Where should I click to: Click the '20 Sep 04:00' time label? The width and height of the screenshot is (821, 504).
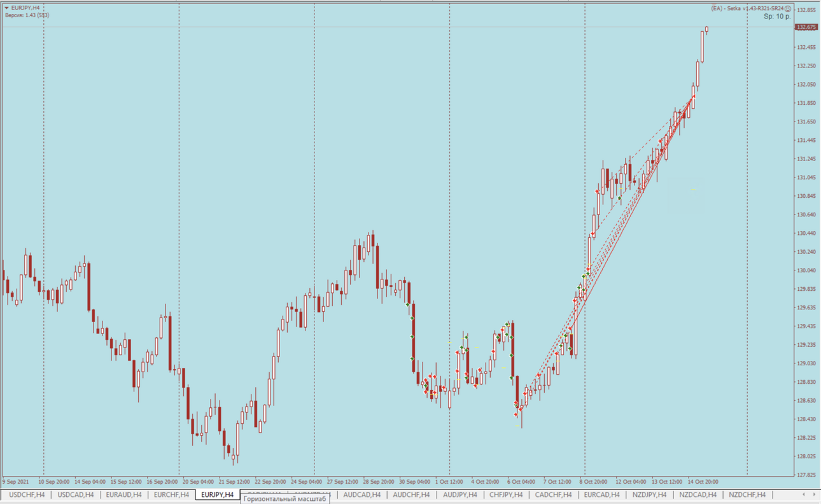(x=199, y=482)
